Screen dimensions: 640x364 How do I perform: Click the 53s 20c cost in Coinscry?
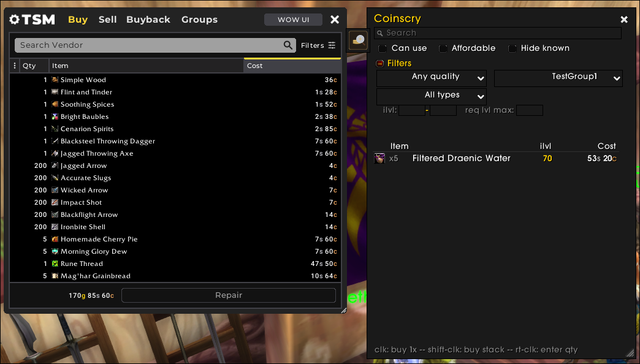[601, 158]
